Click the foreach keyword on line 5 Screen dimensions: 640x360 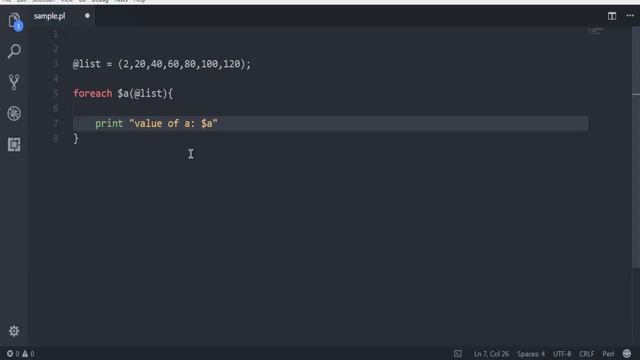click(93, 93)
